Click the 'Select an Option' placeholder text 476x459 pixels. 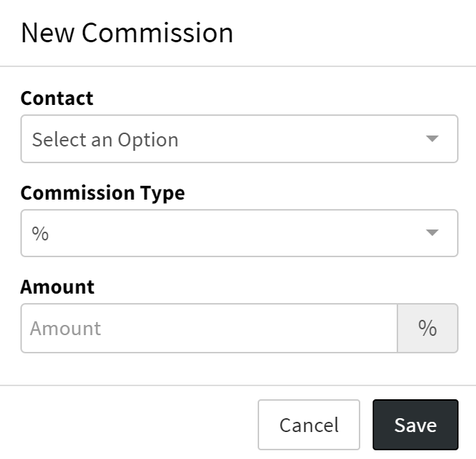[x=105, y=139]
